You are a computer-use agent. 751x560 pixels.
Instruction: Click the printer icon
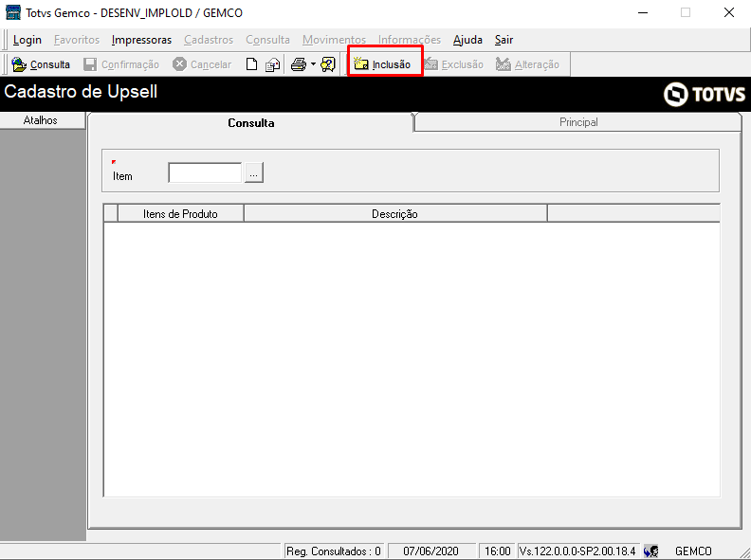pyautogui.click(x=299, y=64)
